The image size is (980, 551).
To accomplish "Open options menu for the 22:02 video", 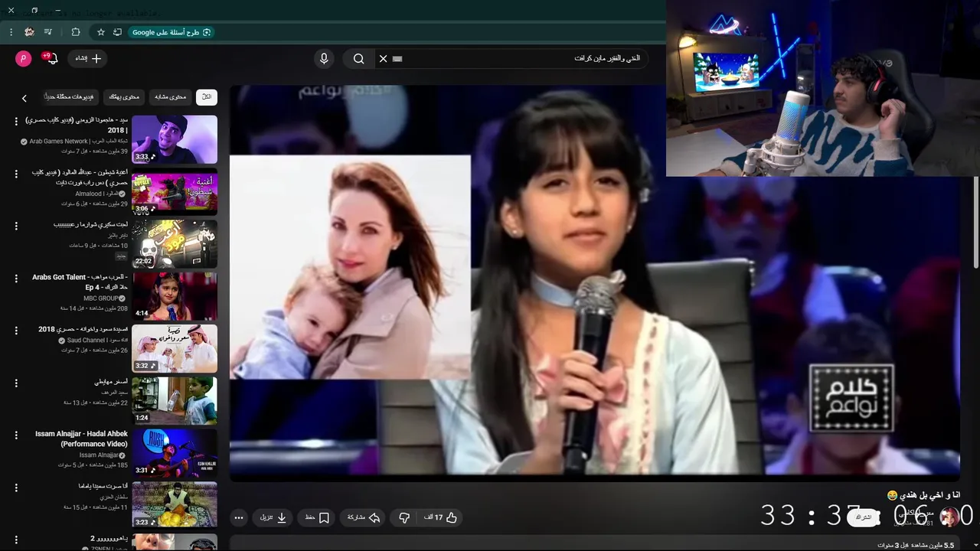I will [x=16, y=226].
